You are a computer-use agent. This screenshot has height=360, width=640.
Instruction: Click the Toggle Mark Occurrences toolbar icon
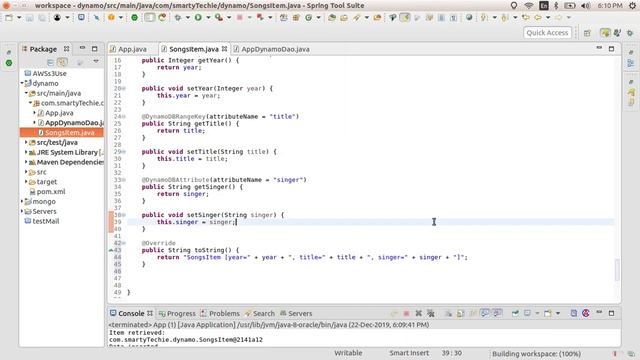click(405, 18)
